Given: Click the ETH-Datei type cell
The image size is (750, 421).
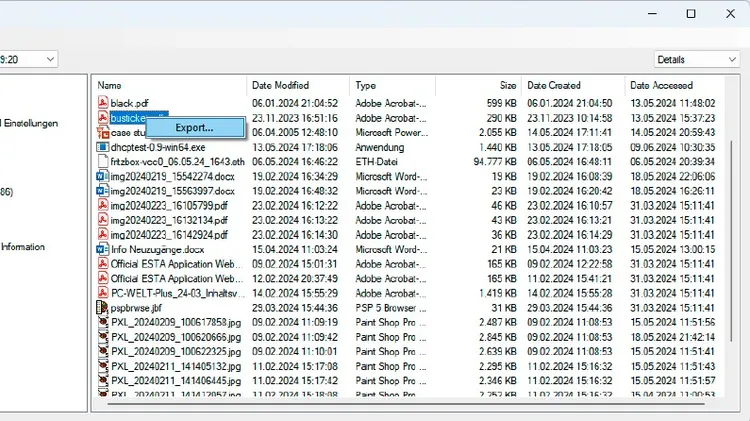Looking at the screenshot, I should point(376,162).
